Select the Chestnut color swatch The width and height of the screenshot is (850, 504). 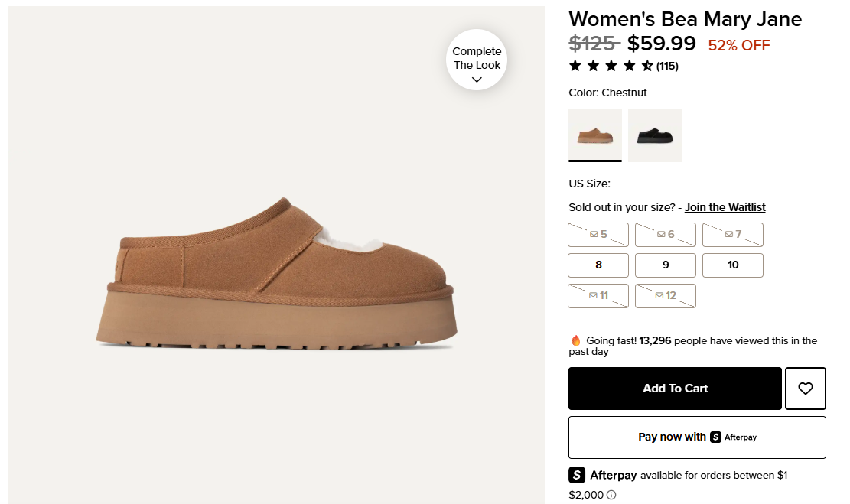click(595, 135)
